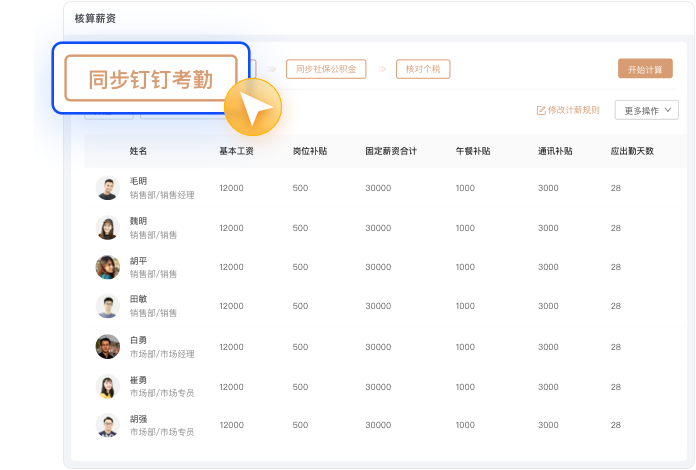The image size is (696, 470).
Task: Click the 固定薪资合计 column header
Action: 391,151
